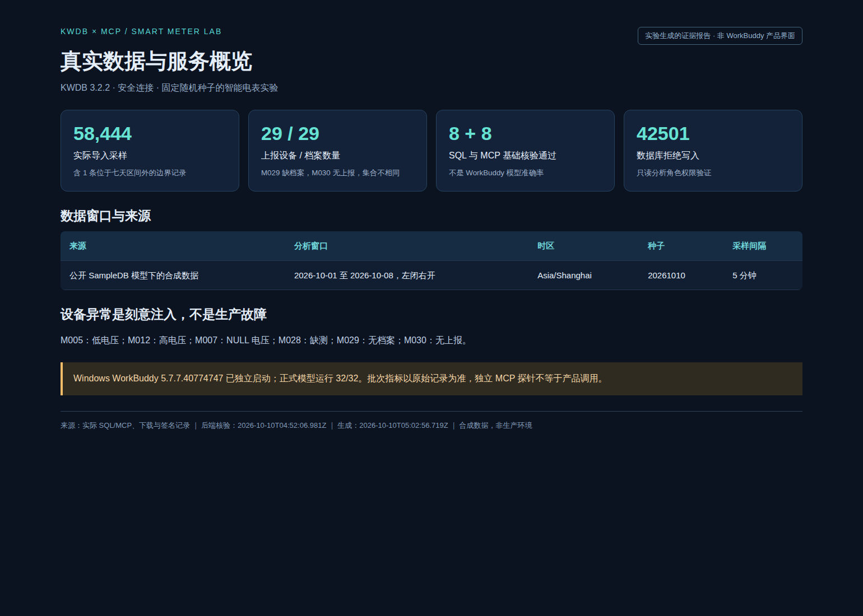Image resolution: width=863 pixels, height=616 pixels.
Task: Click the label 实际导入采样
Action: pyautogui.click(x=100, y=156)
